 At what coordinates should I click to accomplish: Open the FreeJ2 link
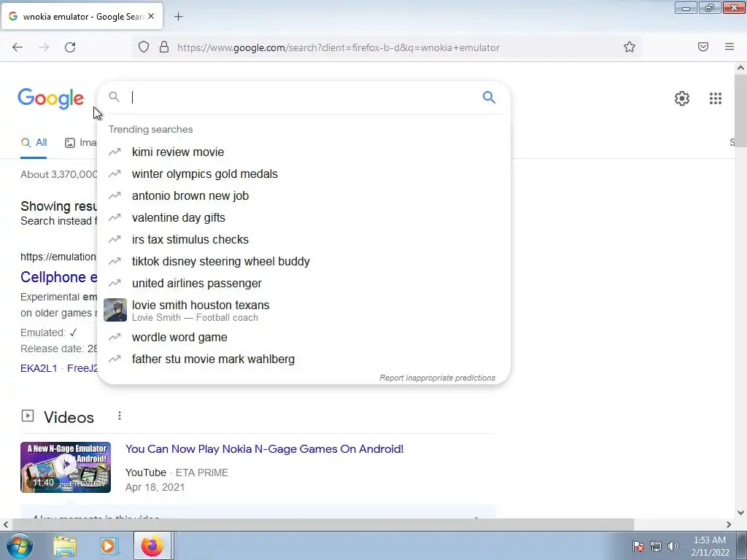pos(82,368)
